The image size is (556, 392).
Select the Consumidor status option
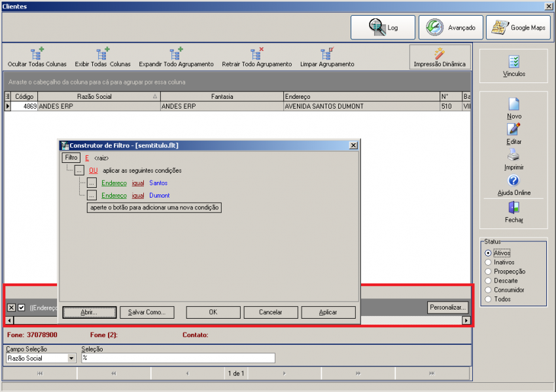pos(504,290)
